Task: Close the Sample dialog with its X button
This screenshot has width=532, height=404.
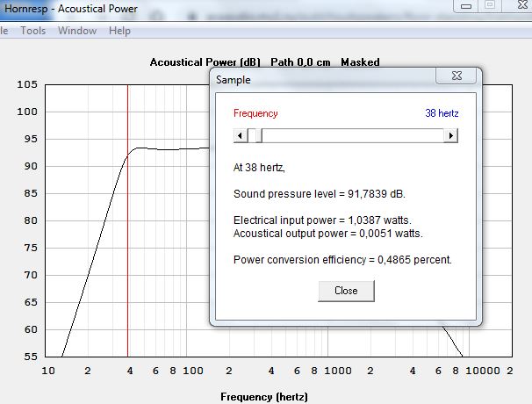Action: click(x=457, y=76)
